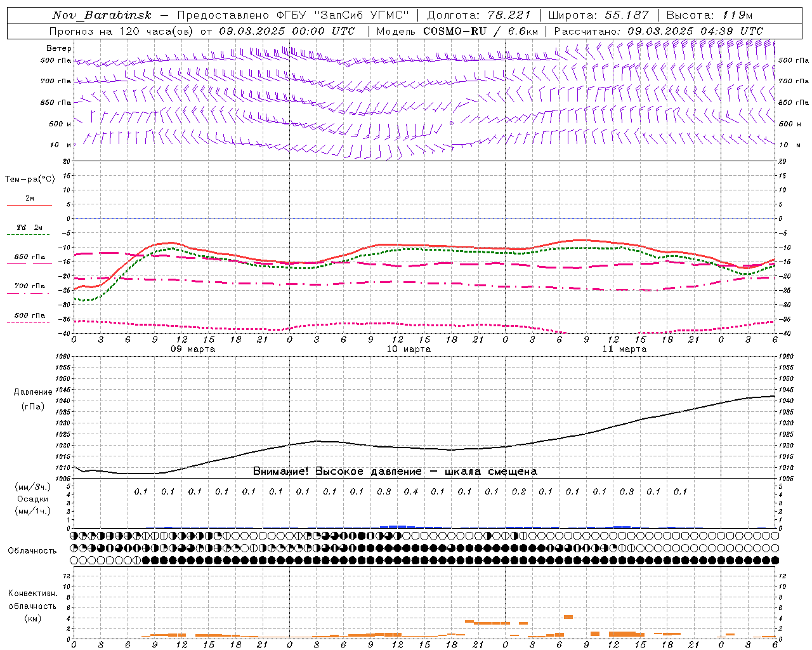Click the tallest orange convective bar near 4 km
Screen dimensions: 812x650
click(568, 616)
